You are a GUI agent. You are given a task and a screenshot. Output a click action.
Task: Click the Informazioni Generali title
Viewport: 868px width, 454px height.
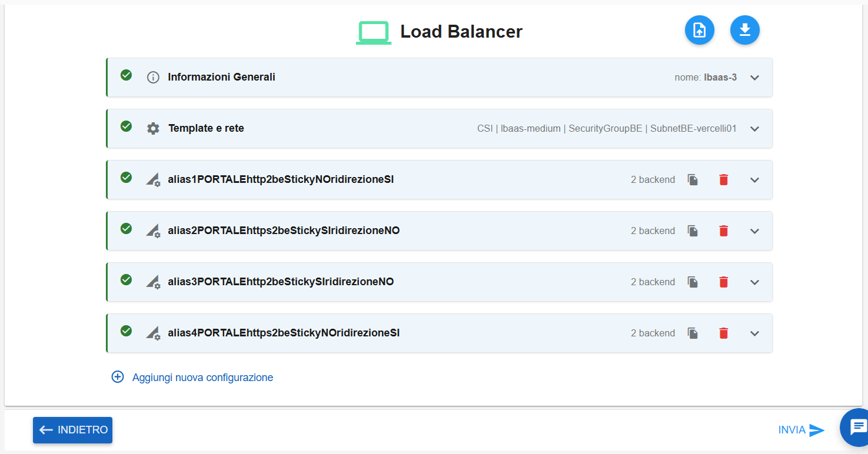tap(221, 77)
